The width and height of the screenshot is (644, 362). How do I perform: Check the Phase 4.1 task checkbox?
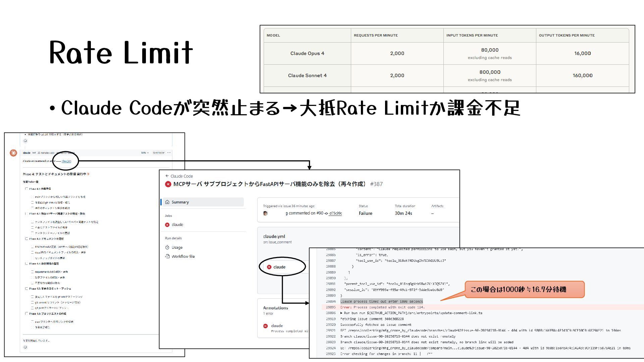point(26,189)
